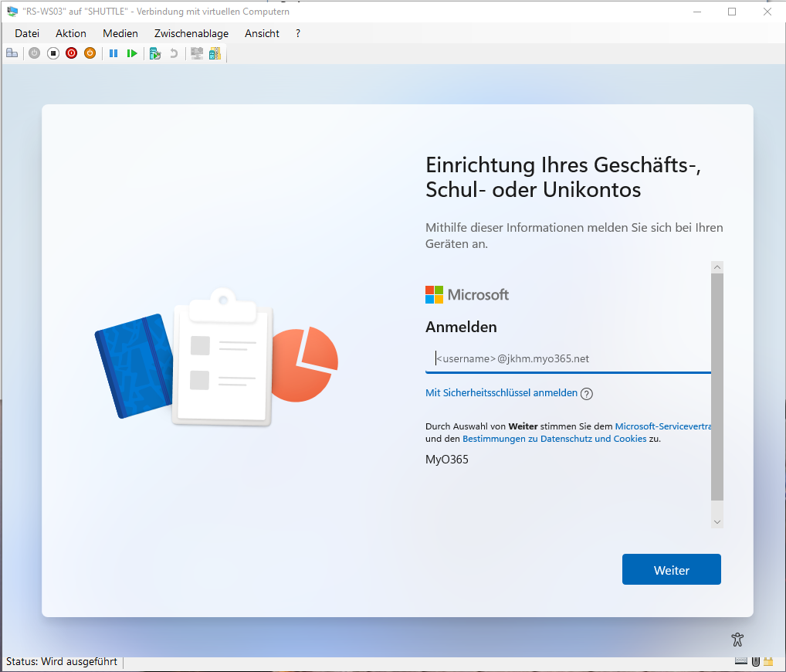Click the scrollbar down arrow

tap(717, 521)
